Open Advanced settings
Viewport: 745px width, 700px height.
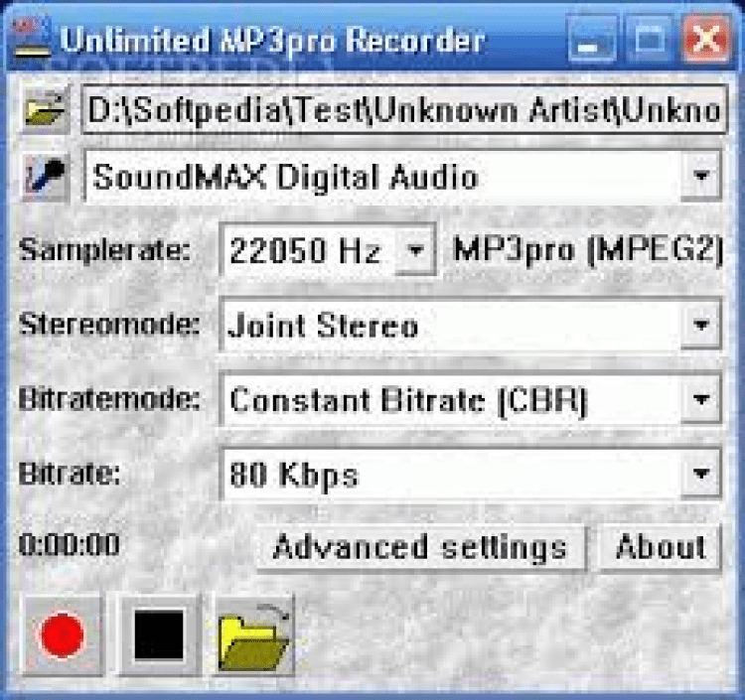pyautogui.click(x=421, y=547)
